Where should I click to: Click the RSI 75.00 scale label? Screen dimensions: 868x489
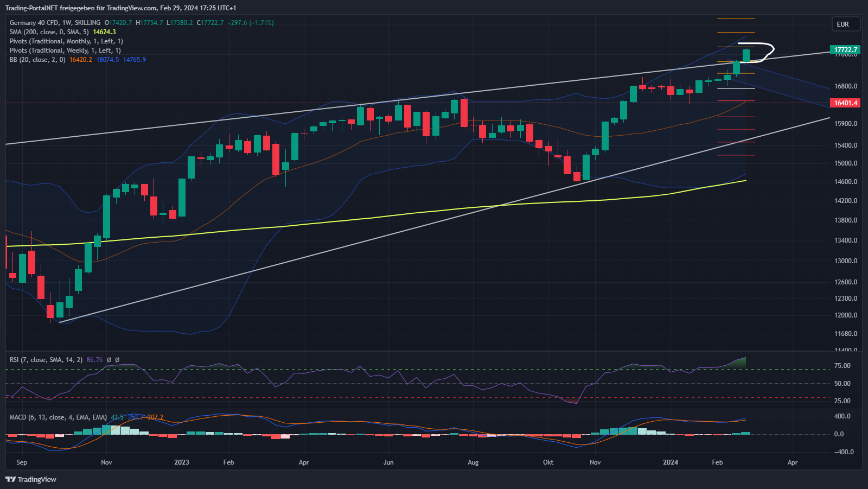(842, 366)
